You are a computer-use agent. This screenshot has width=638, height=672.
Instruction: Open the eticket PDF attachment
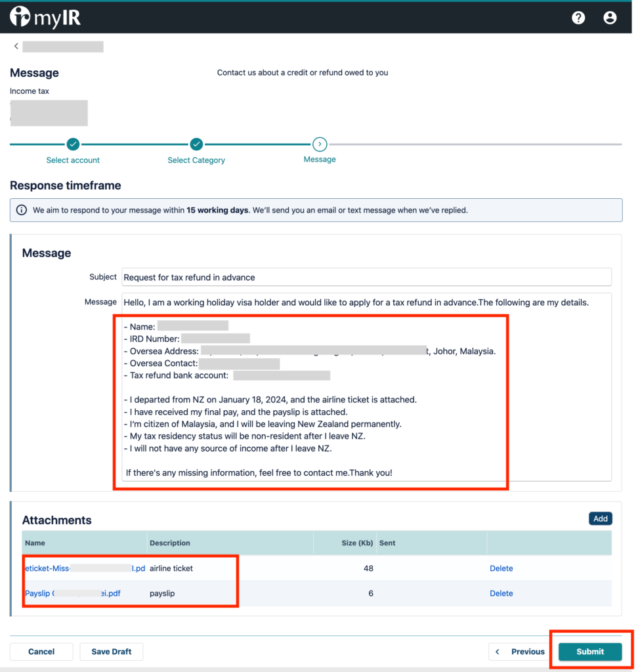point(85,568)
